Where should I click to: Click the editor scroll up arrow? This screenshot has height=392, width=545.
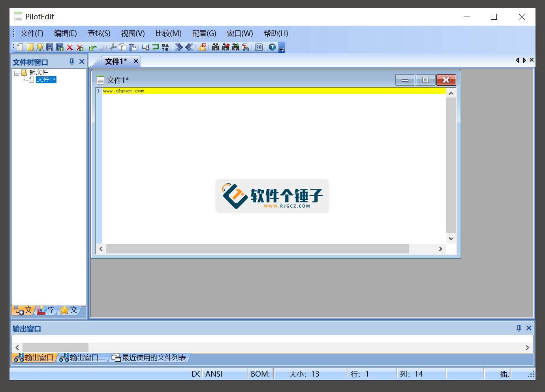(451, 93)
